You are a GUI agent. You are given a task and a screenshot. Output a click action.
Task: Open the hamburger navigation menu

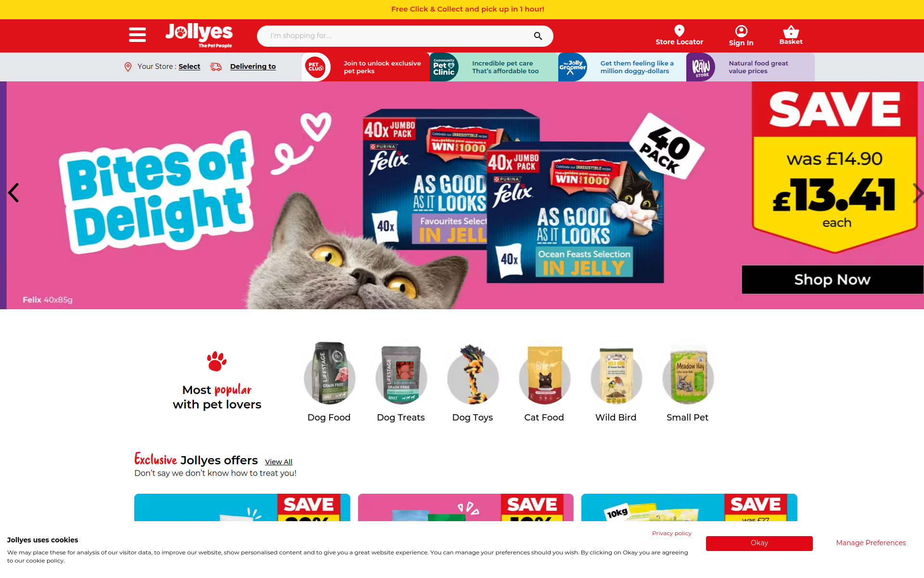137,35
